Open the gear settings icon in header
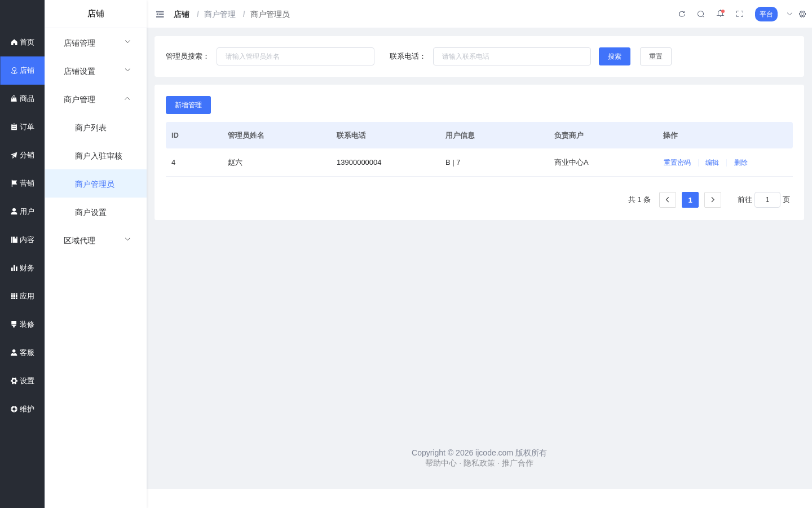 pyautogui.click(x=802, y=14)
